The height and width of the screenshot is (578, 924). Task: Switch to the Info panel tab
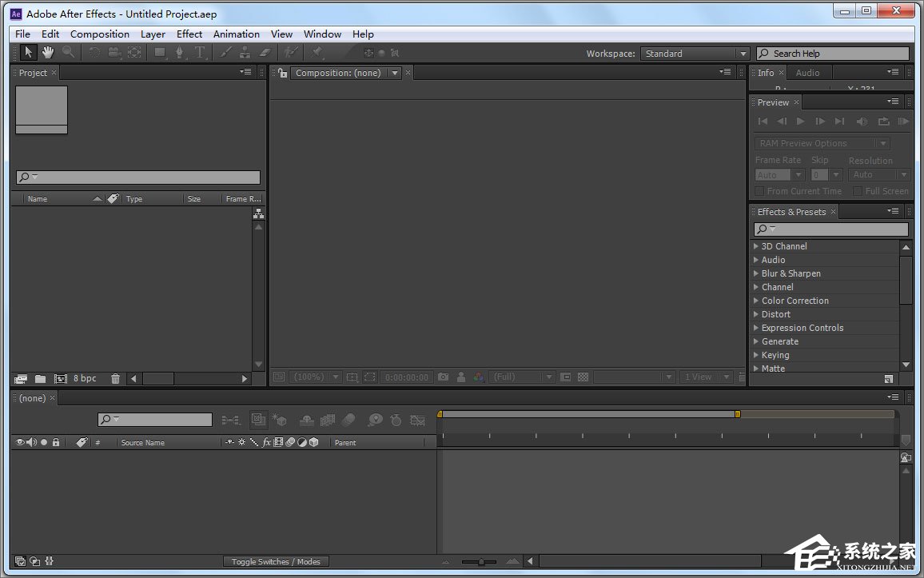pyautogui.click(x=766, y=73)
